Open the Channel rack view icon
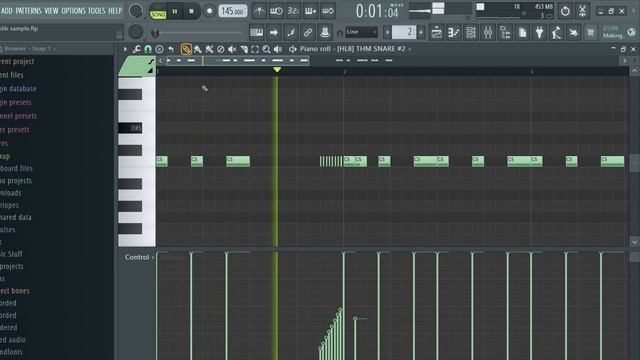The width and height of the screenshot is (640, 360). (471, 32)
